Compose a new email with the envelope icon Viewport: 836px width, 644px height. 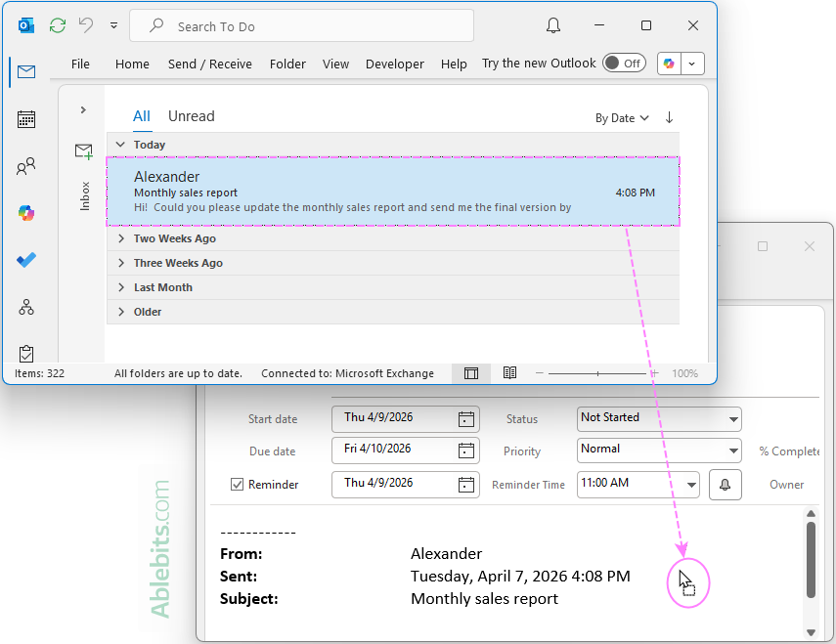click(x=83, y=151)
